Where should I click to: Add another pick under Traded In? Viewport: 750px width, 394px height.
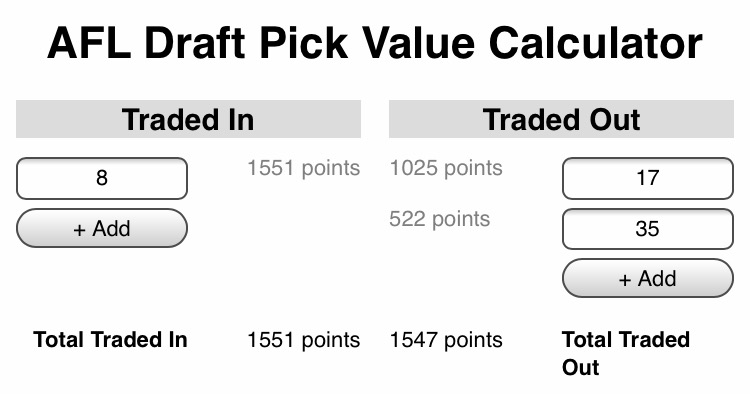point(102,228)
